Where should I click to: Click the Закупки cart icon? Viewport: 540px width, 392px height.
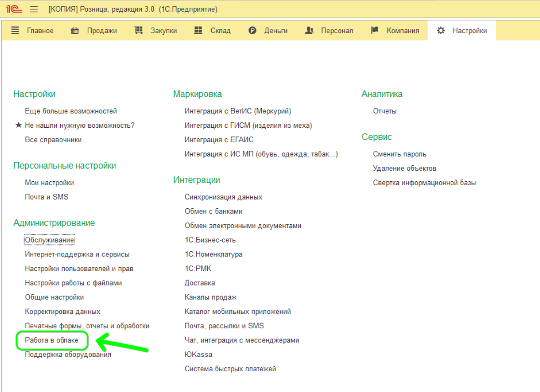click(x=138, y=31)
